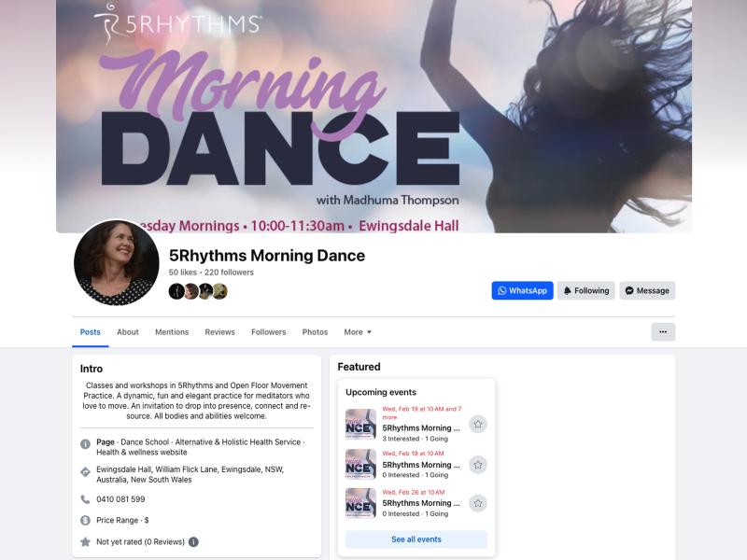Click the review info icon beside Not yet rated
This screenshot has width=747, height=560.
point(193,542)
